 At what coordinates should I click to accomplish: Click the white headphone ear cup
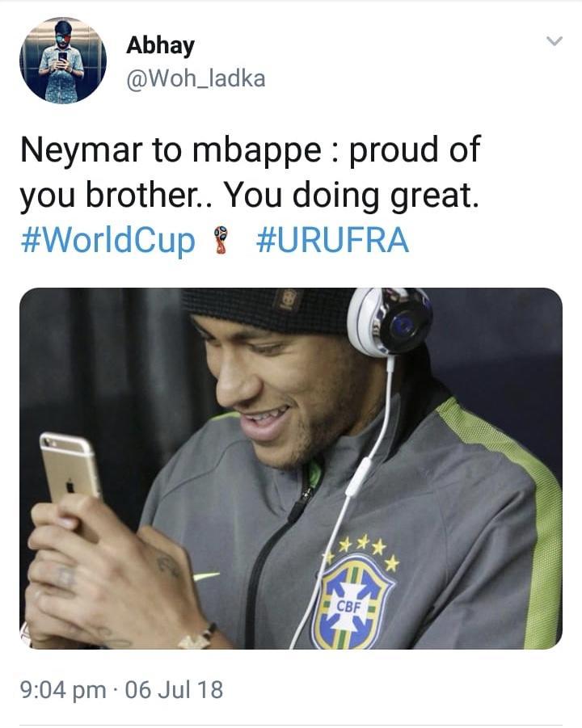390,320
